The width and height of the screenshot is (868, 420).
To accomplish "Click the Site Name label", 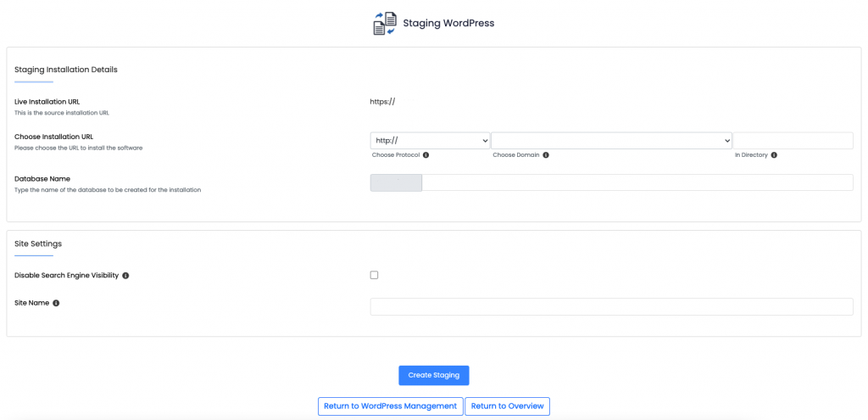I will click(x=31, y=303).
